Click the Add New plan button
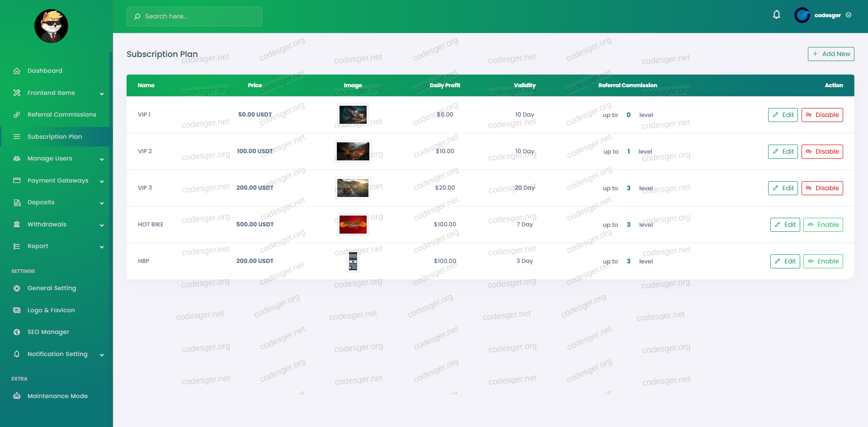The height and width of the screenshot is (427, 868). point(831,54)
